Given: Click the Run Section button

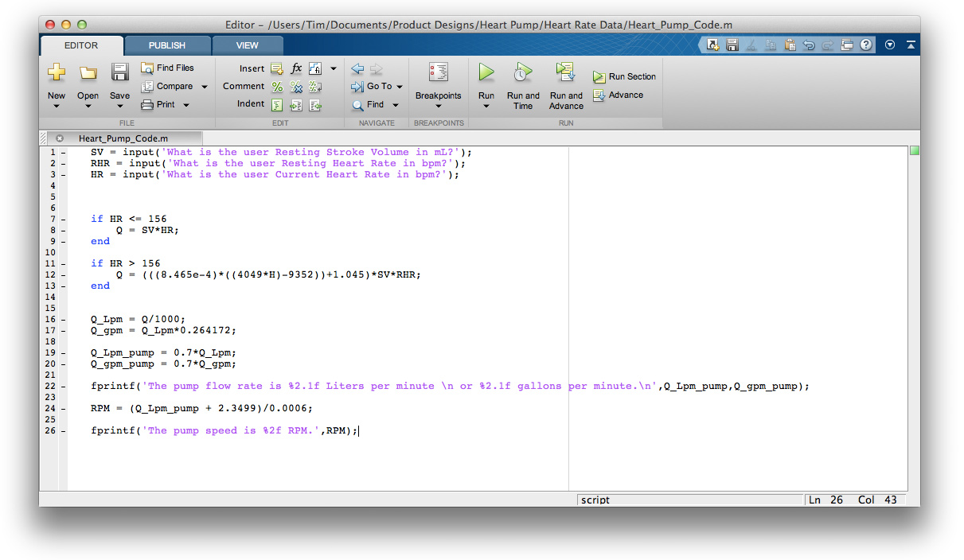Looking at the screenshot, I should (625, 77).
